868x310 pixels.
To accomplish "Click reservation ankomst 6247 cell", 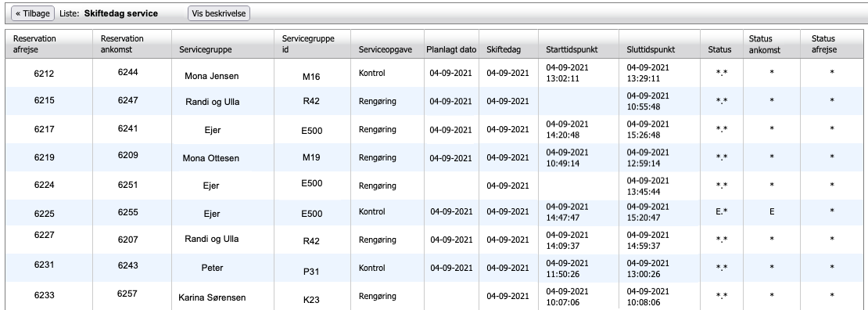I will (x=127, y=100).
